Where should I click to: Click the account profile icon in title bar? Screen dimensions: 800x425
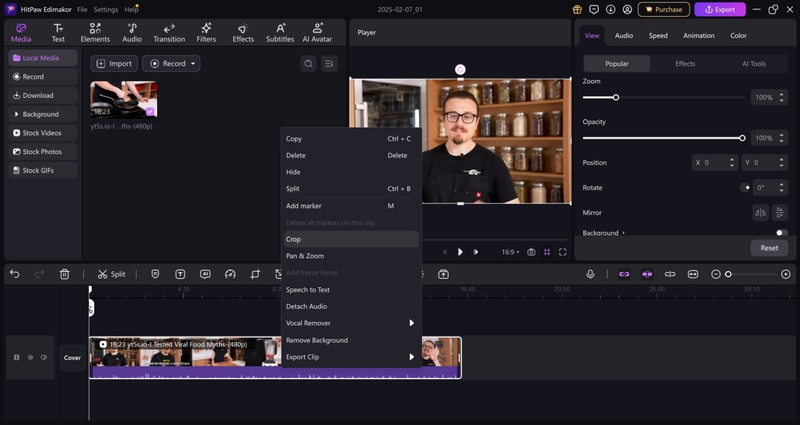click(628, 9)
